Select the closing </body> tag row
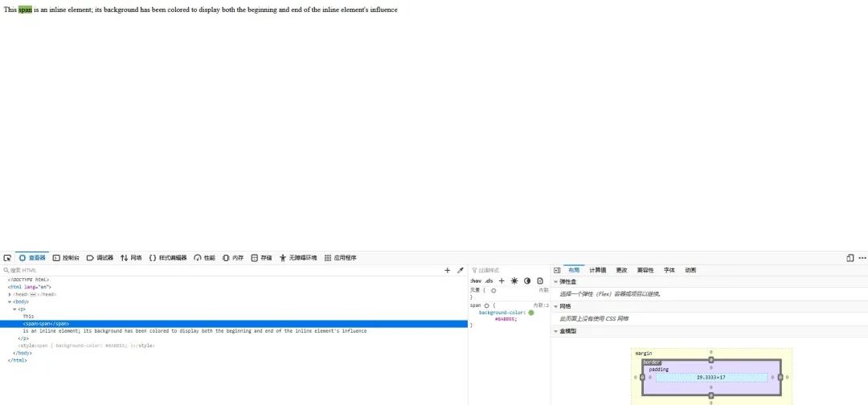The image size is (868, 405). (23, 353)
